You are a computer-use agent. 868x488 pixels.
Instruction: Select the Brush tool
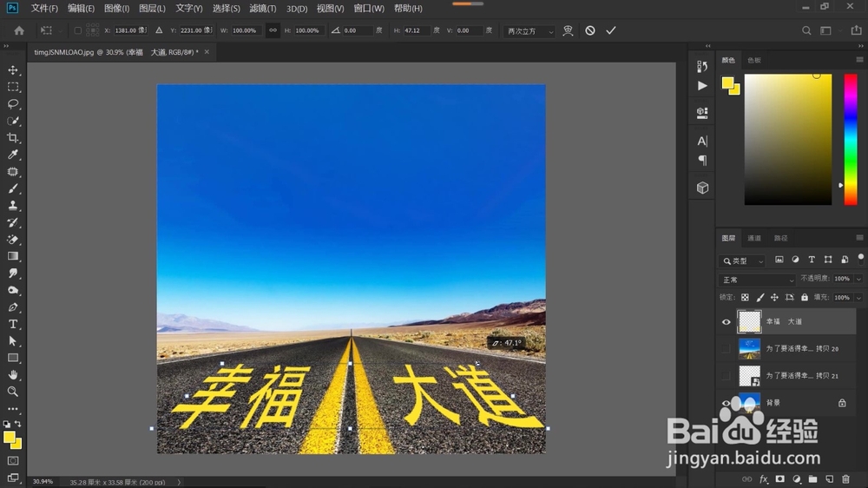pyautogui.click(x=13, y=189)
